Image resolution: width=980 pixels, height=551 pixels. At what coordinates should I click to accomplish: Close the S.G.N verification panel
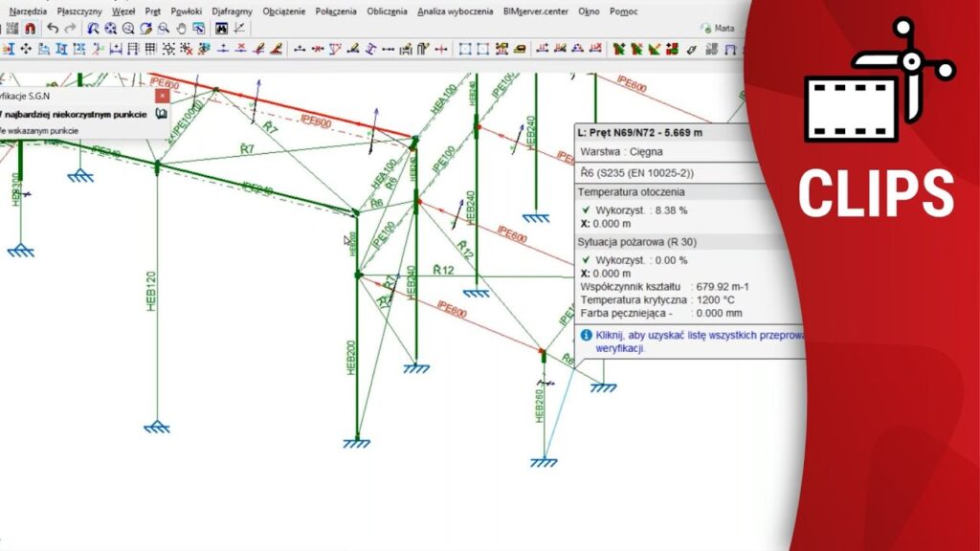point(162,96)
